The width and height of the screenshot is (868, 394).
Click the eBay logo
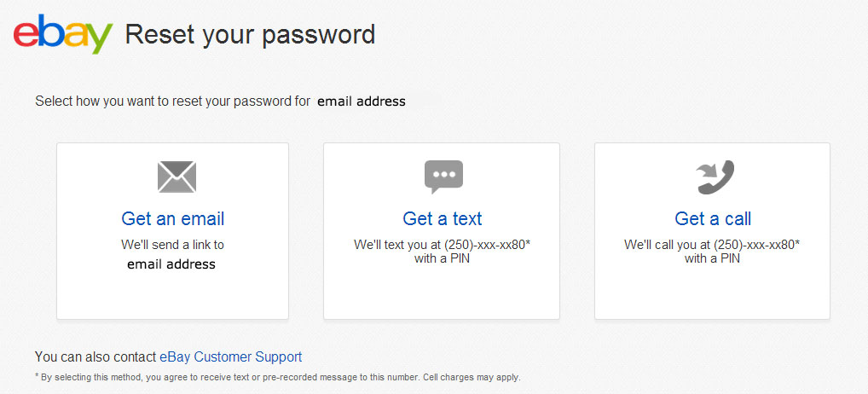click(x=62, y=35)
